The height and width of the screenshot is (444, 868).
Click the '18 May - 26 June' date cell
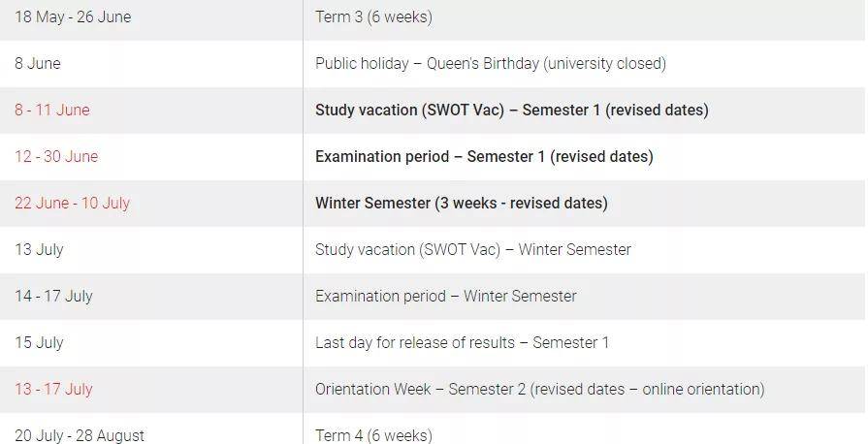(x=73, y=17)
